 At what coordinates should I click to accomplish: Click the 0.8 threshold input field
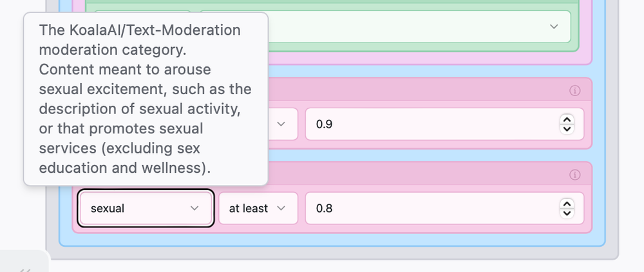tap(428, 208)
